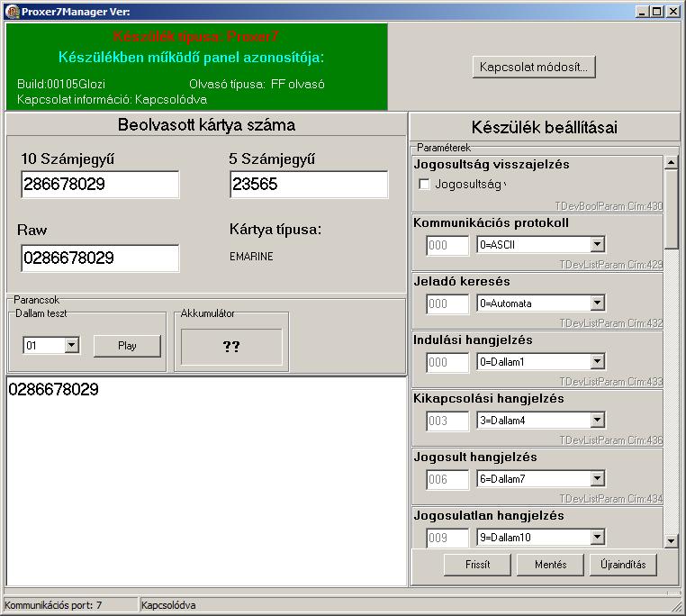Click the Proxer7Manager title bar app icon

coord(13,12)
